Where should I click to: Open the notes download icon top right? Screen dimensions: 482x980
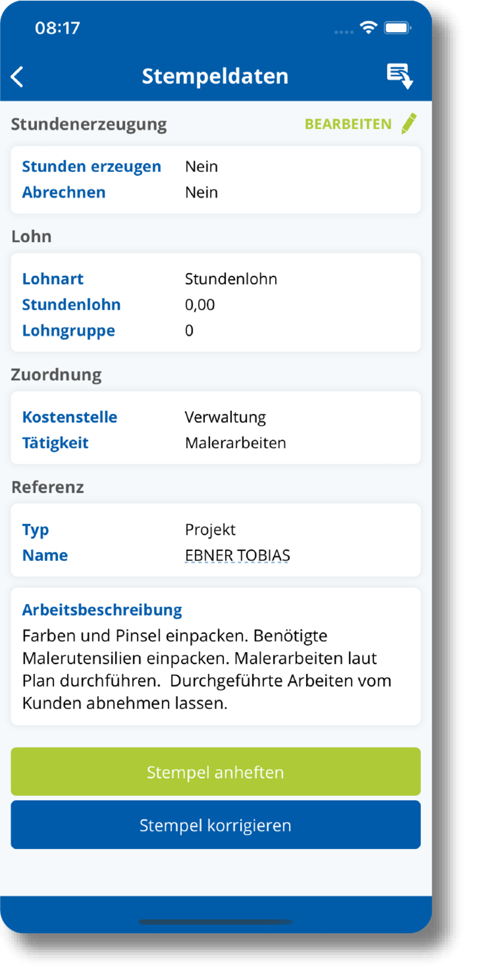(x=399, y=76)
